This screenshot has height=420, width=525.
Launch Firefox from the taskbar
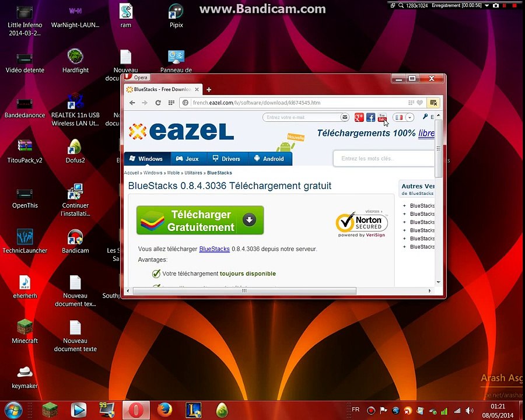[164, 409]
